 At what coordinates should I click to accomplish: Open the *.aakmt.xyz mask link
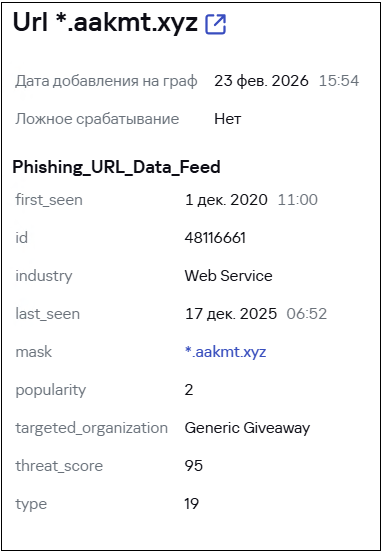click(225, 352)
